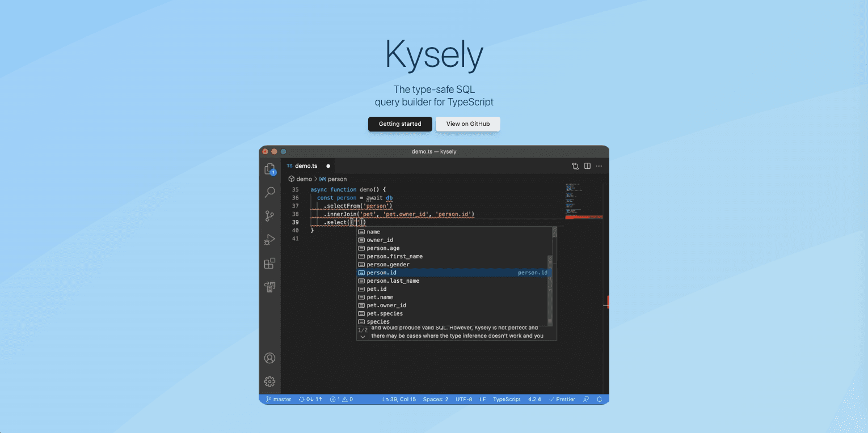This screenshot has width=868, height=433.
Task: Open the editor More Actions ellipsis
Action: click(x=599, y=166)
